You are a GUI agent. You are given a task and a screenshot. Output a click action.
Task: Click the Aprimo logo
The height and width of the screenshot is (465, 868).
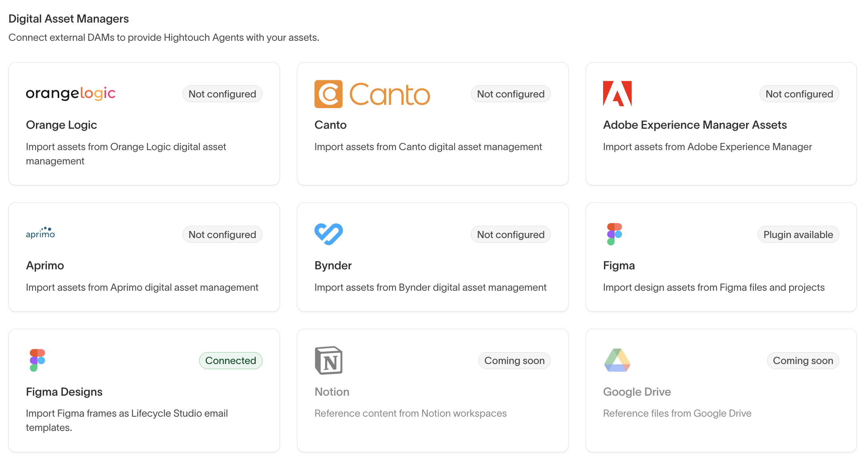(40, 233)
